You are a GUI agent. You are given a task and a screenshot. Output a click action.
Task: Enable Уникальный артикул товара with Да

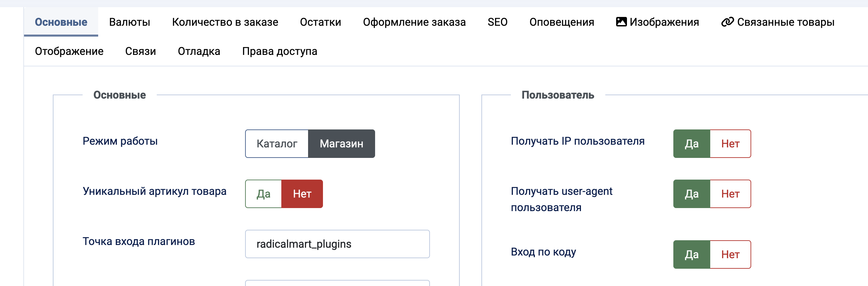(x=263, y=194)
